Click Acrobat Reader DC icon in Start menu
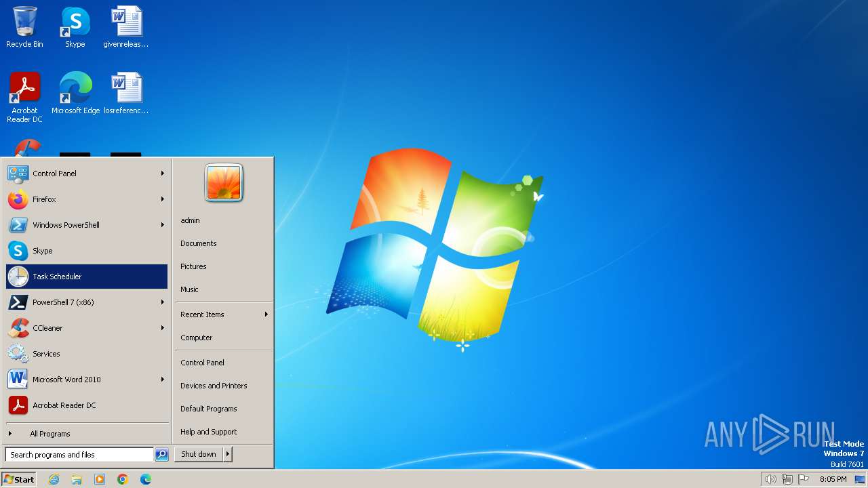868x488 pixels. coord(18,405)
